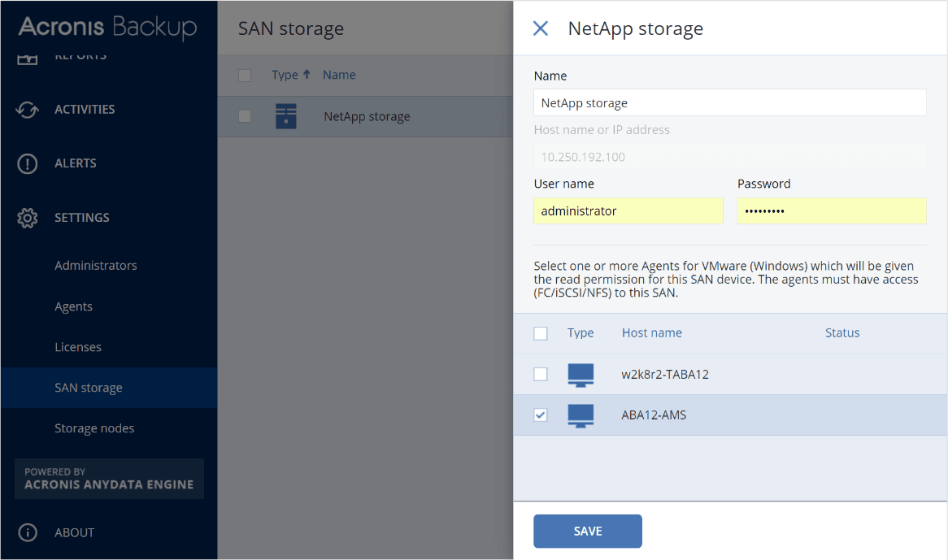Click the User name field

tap(628, 211)
